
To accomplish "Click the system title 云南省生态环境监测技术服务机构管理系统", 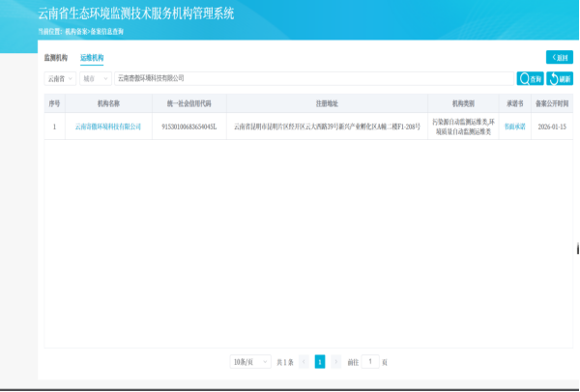I will point(135,14).
